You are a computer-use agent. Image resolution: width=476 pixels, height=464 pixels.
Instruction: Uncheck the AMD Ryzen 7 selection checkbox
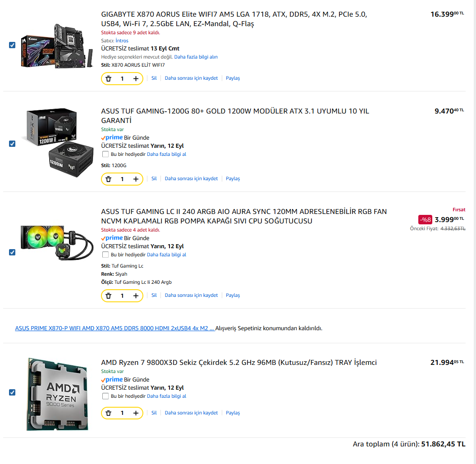[x=12, y=392]
